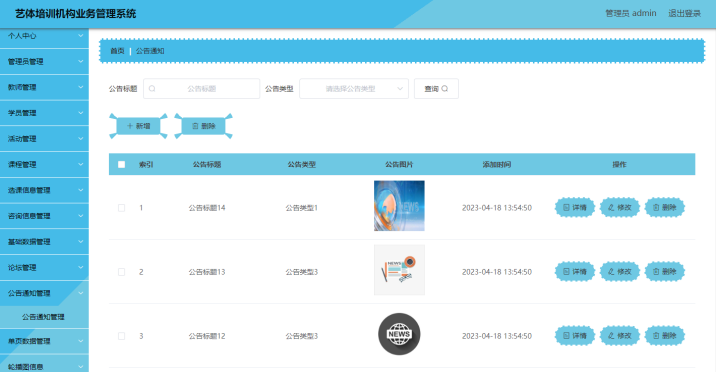
Task: Click the search magnifier icon in 公告标题 field
Action: click(152, 89)
